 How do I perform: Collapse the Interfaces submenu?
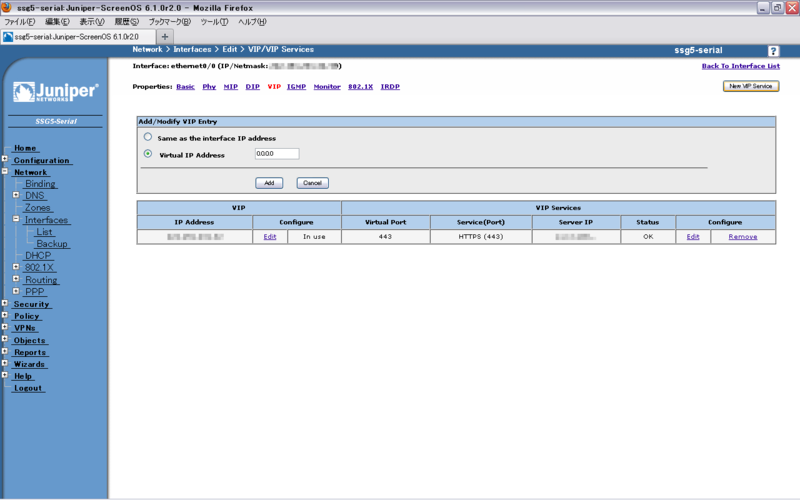[x=16, y=219]
